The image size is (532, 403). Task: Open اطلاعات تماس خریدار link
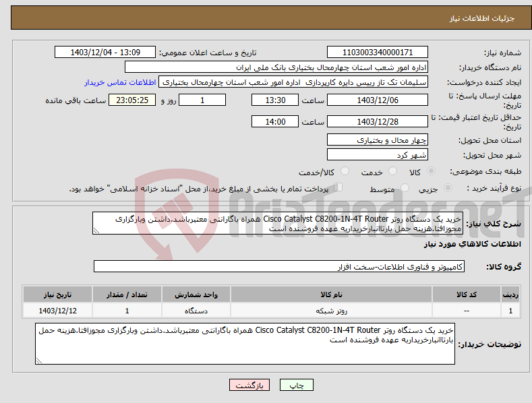tap(120, 82)
